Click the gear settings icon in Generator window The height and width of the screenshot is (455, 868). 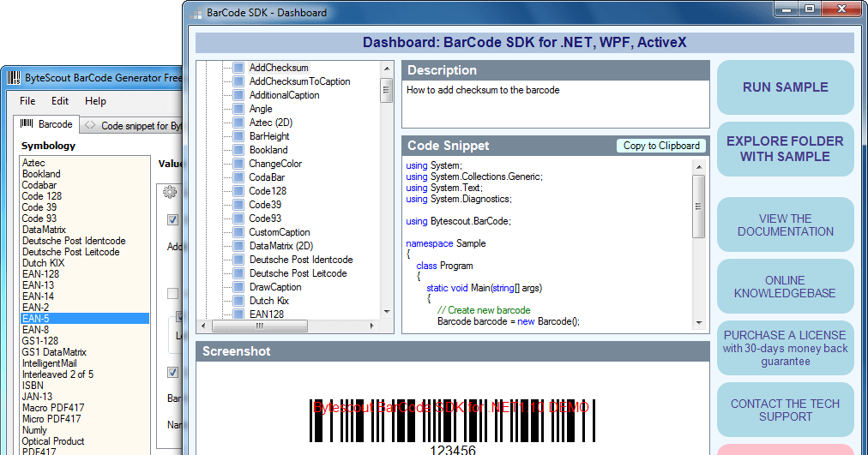(x=170, y=192)
